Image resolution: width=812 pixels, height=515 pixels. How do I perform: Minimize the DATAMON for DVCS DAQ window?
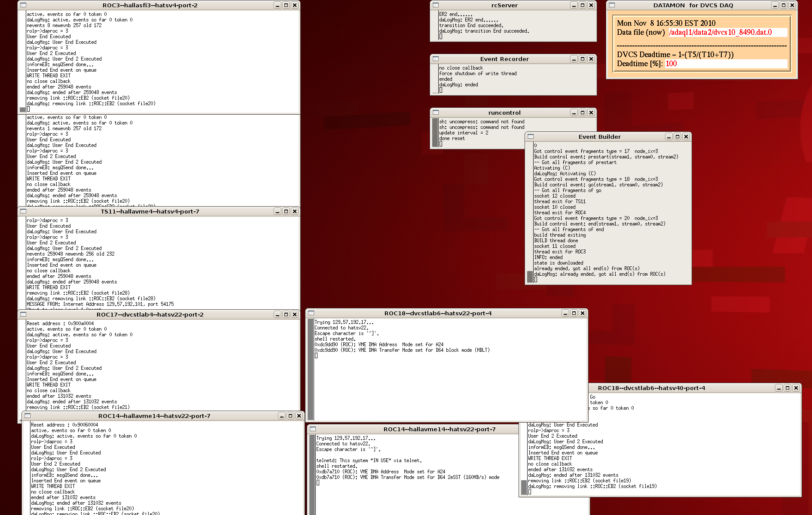point(775,5)
